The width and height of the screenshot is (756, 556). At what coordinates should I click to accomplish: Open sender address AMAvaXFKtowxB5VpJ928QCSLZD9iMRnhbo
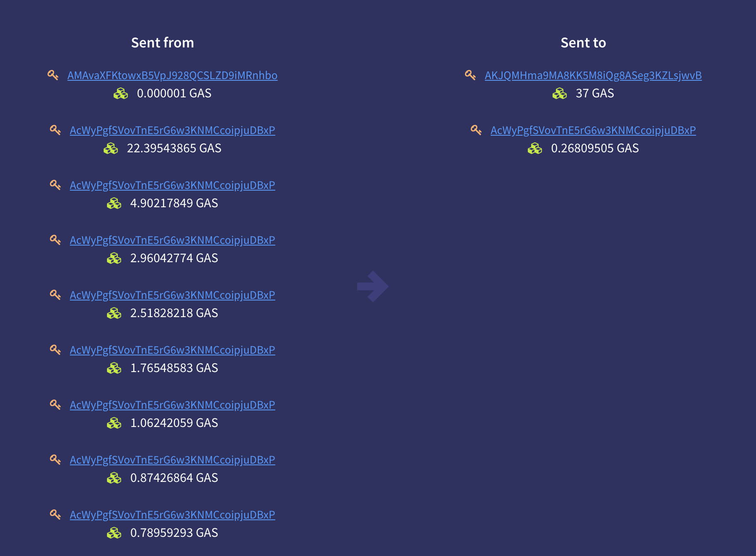[x=173, y=75]
